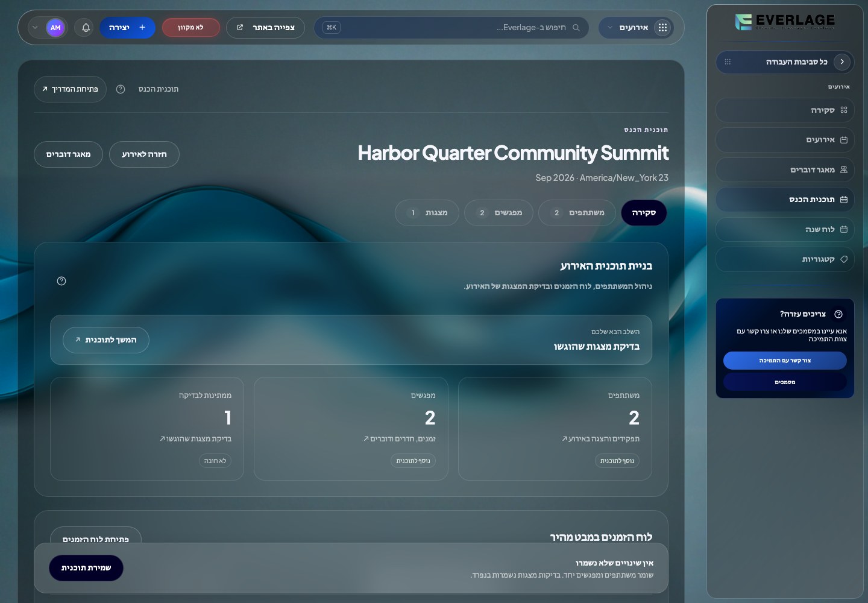This screenshot has width=868, height=603.
Task: Open the AM user avatar menu
Action: pyautogui.click(x=55, y=28)
